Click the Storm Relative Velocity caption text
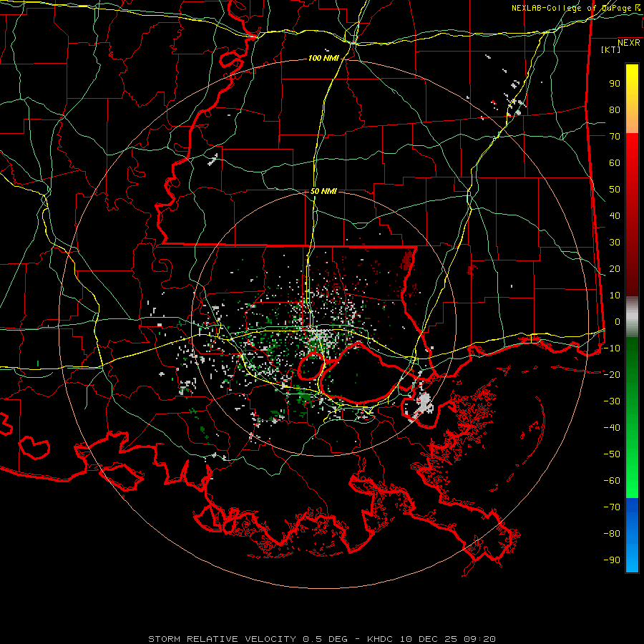 (x=322, y=639)
